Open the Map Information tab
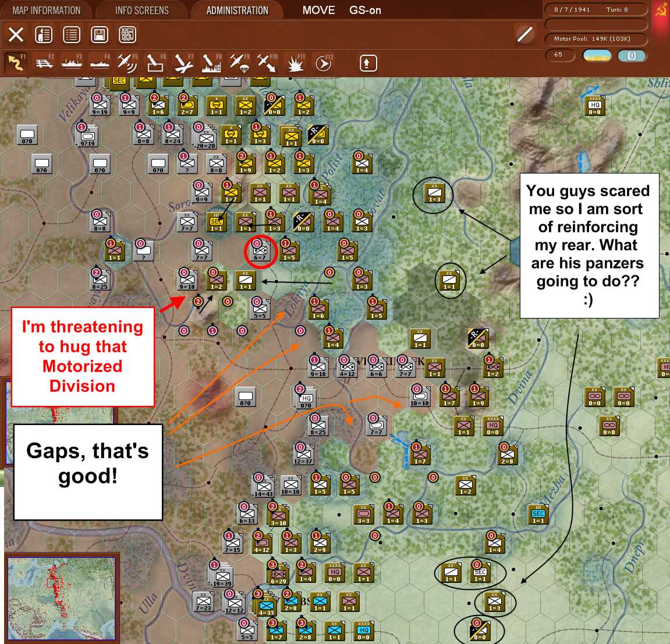The height and width of the screenshot is (644, 670). (x=46, y=10)
